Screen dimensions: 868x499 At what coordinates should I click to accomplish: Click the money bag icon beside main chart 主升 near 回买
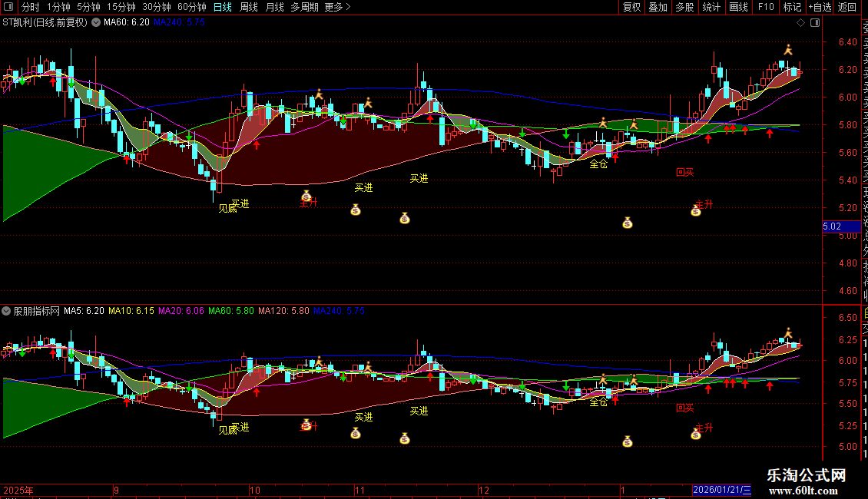[x=696, y=211]
